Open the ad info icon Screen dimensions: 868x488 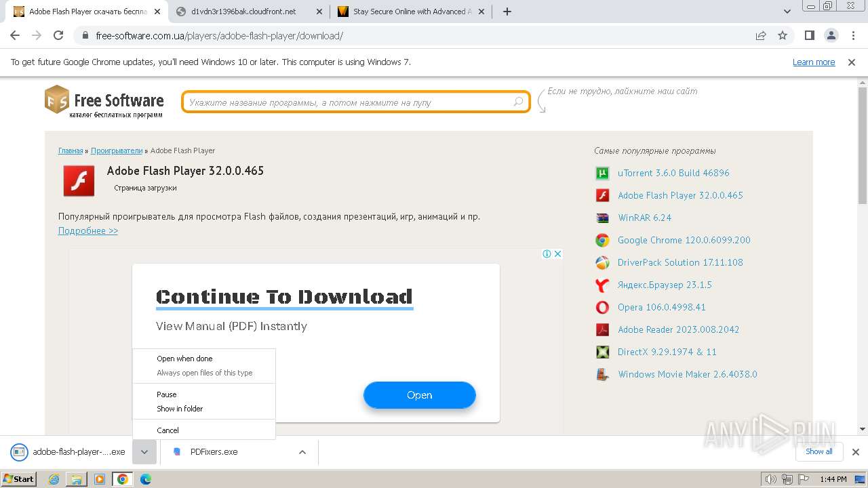coord(547,253)
